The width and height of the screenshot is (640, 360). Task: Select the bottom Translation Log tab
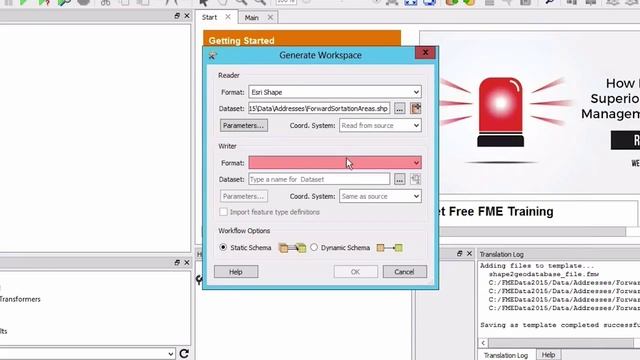506,355
